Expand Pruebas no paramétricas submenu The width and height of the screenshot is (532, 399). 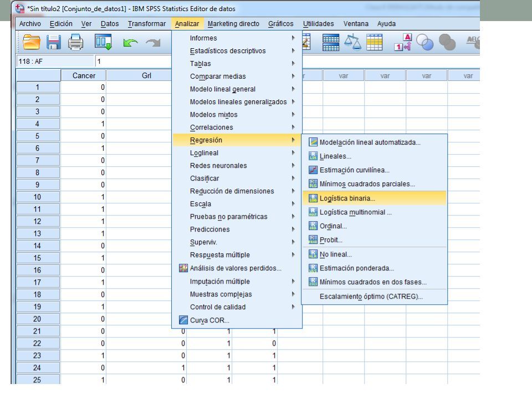[237, 217]
